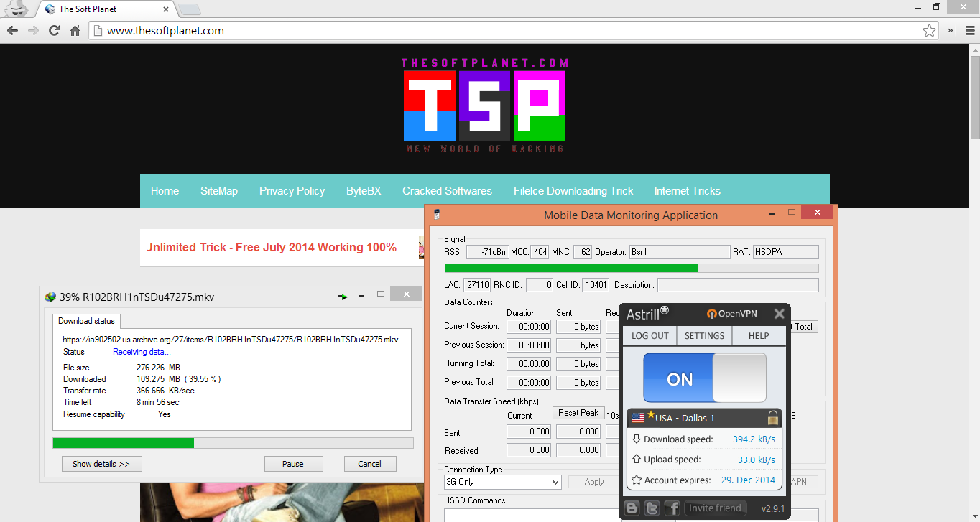Click the blue Receiving data... status text
Screen dimensions: 980x522
(142, 352)
